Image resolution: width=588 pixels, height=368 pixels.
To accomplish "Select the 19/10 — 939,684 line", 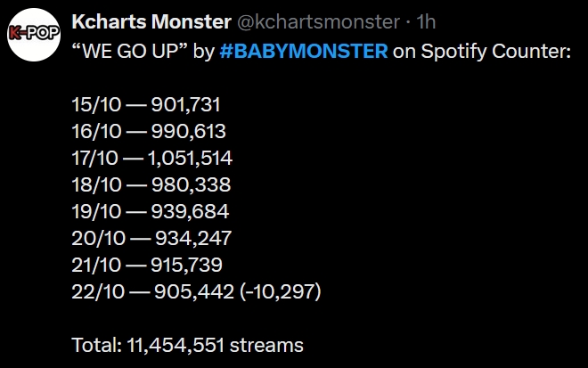I will (150, 212).
